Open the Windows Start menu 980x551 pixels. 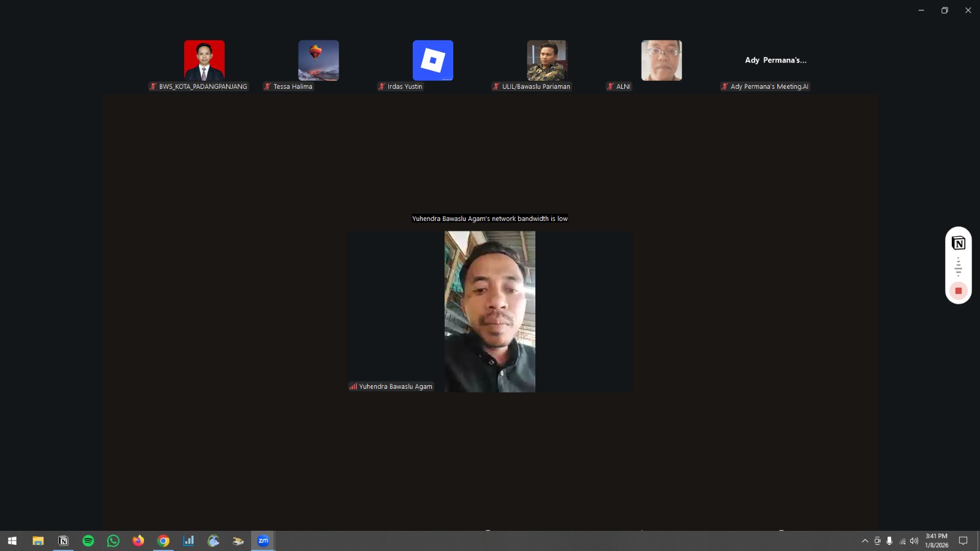click(12, 541)
